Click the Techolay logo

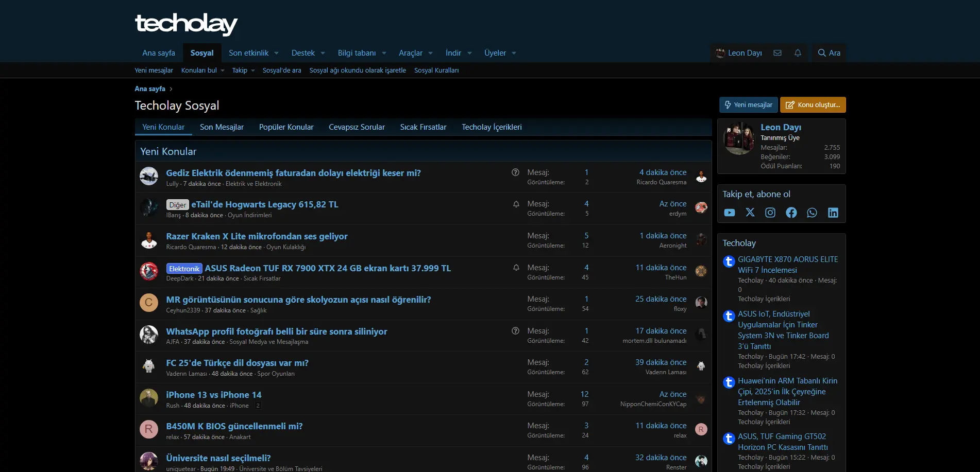(186, 24)
